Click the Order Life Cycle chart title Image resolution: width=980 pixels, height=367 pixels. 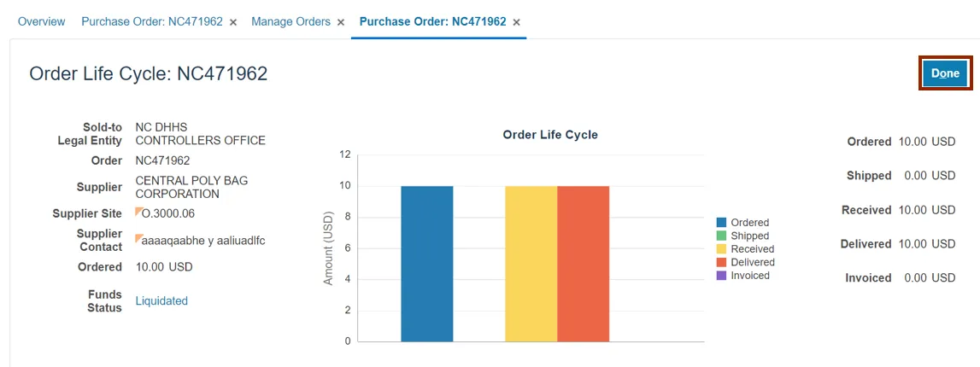550,135
